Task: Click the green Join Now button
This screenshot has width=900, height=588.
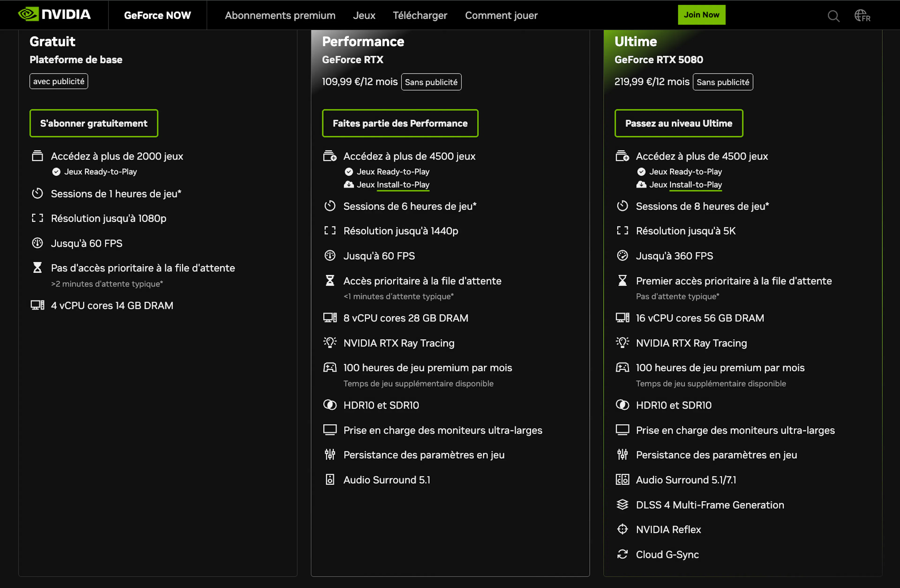Action: (701, 15)
